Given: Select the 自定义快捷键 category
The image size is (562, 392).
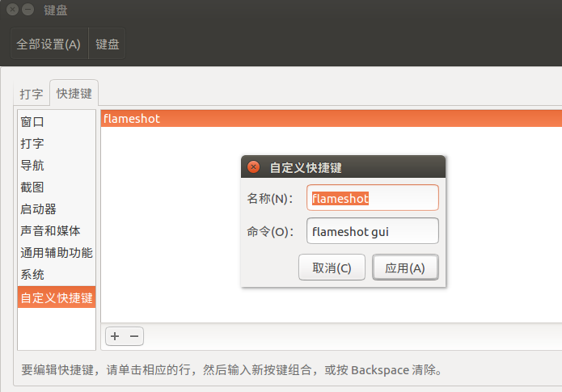Looking at the screenshot, I should (x=57, y=297).
